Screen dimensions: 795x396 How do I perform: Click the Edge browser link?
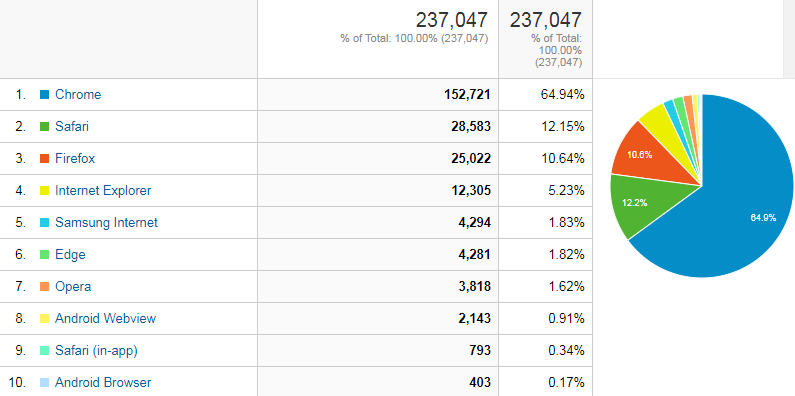(70, 254)
